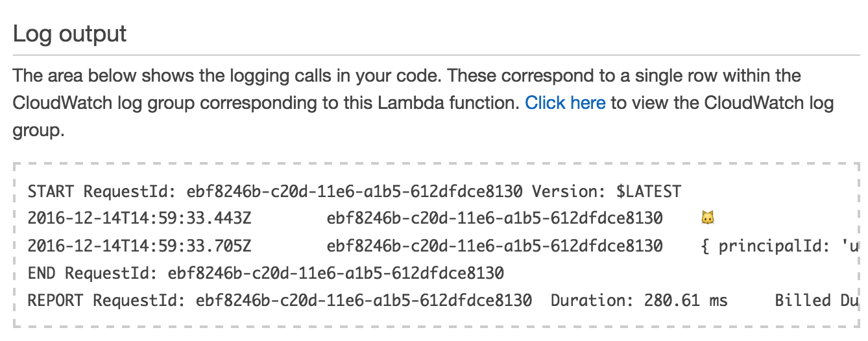868x341 pixels.
Task: Click the request ID on the REPORT line
Action: click(x=364, y=300)
